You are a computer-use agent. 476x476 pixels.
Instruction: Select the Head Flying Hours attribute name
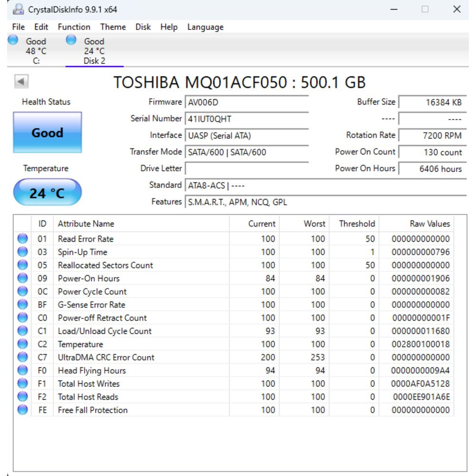(x=92, y=370)
